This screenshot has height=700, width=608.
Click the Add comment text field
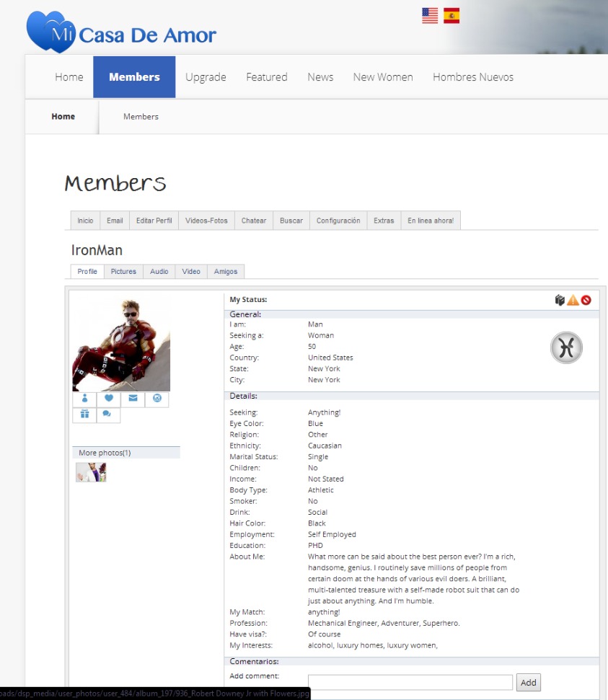coord(410,683)
